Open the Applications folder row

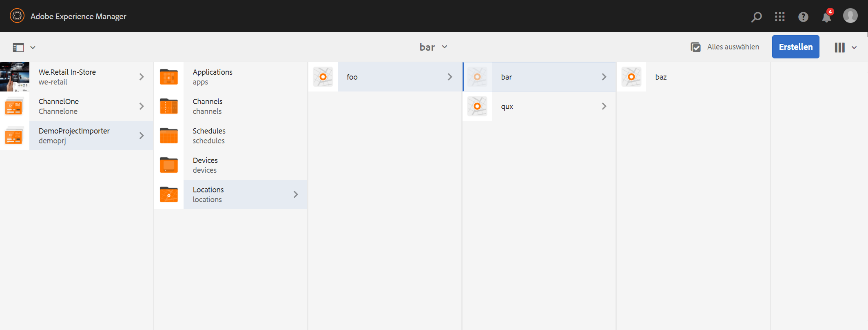click(x=231, y=77)
